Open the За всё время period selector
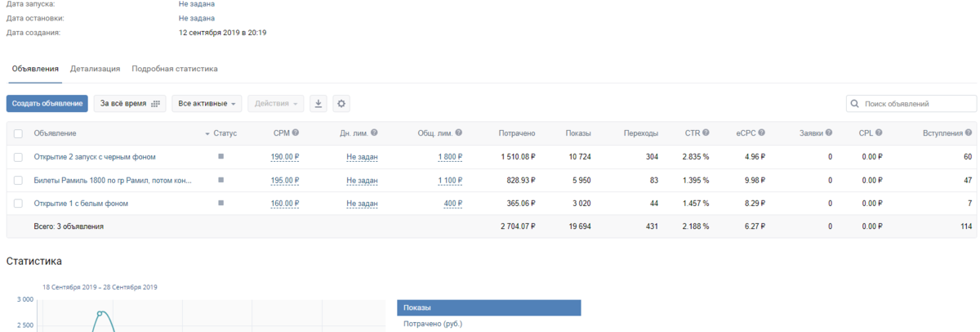 (x=129, y=104)
